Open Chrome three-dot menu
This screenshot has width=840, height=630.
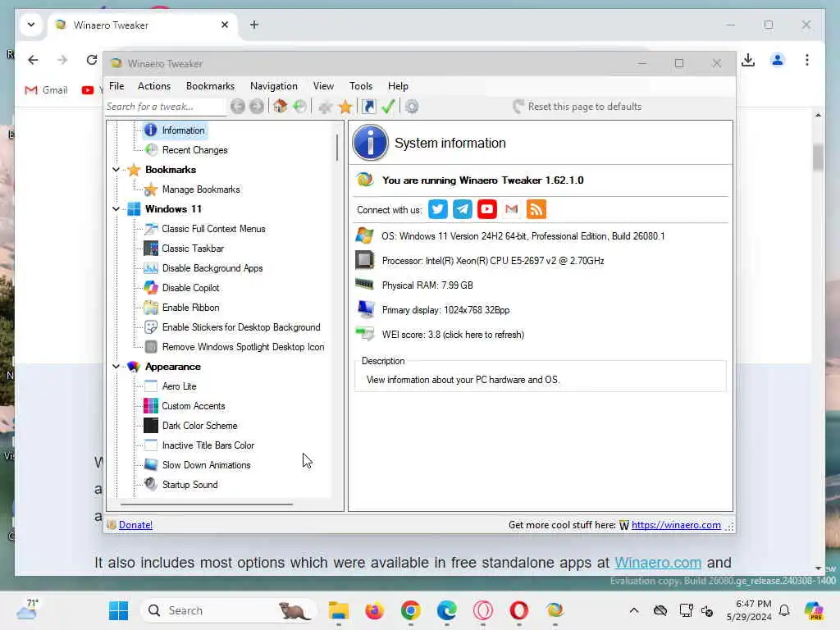tap(807, 60)
